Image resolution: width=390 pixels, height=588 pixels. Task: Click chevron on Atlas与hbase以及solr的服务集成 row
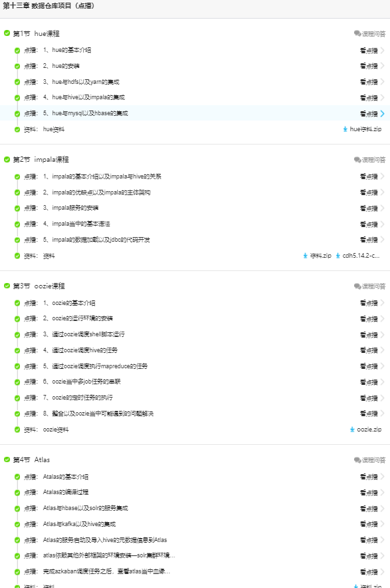point(382,508)
